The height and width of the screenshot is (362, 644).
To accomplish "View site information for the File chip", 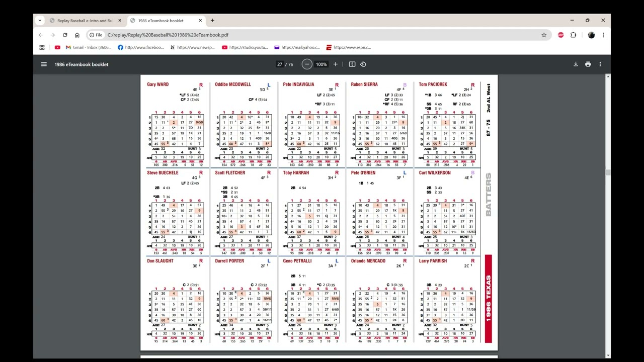I will click(96, 35).
